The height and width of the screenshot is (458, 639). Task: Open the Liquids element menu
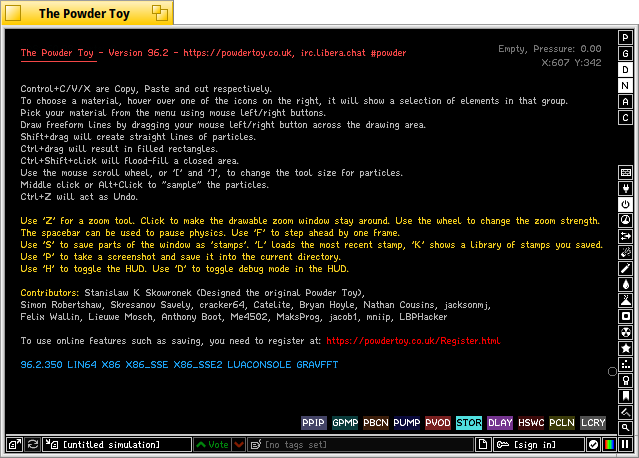(x=626, y=284)
